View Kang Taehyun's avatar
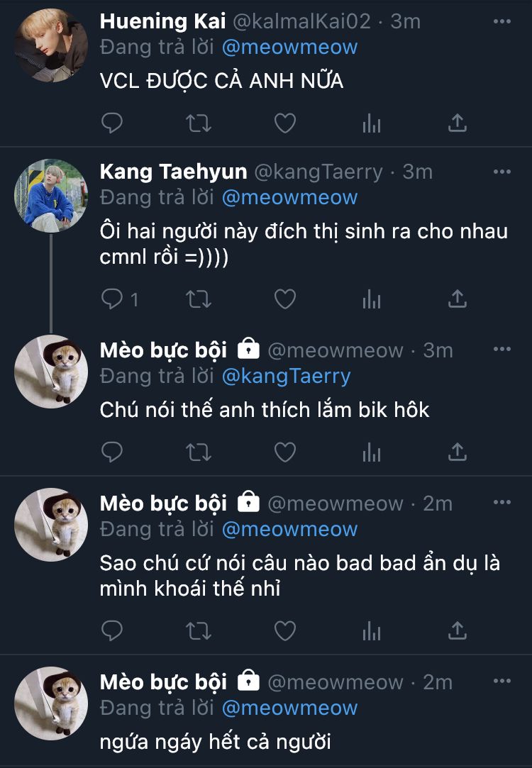This screenshot has height=768, width=532. (x=51, y=196)
